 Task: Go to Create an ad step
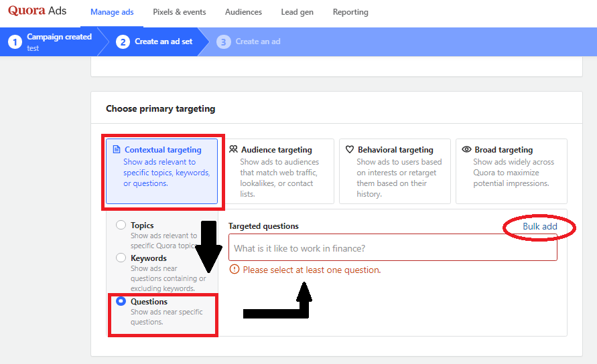point(257,41)
